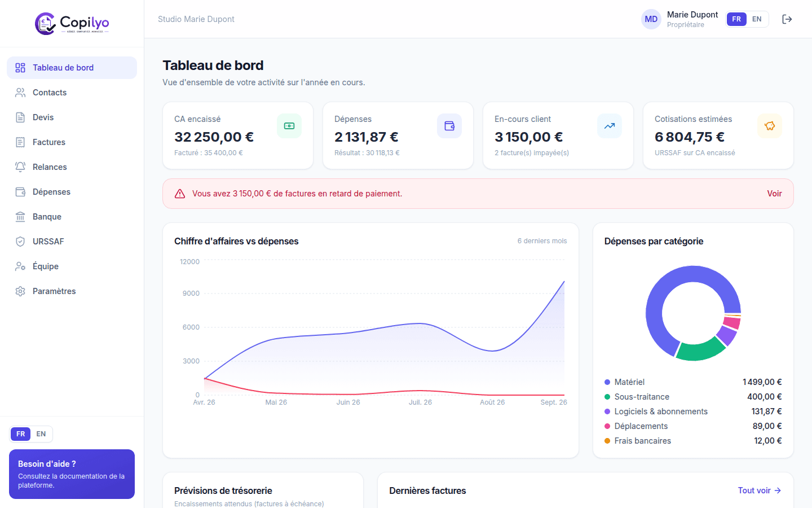Click the Relances bell icon

pyautogui.click(x=20, y=167)
